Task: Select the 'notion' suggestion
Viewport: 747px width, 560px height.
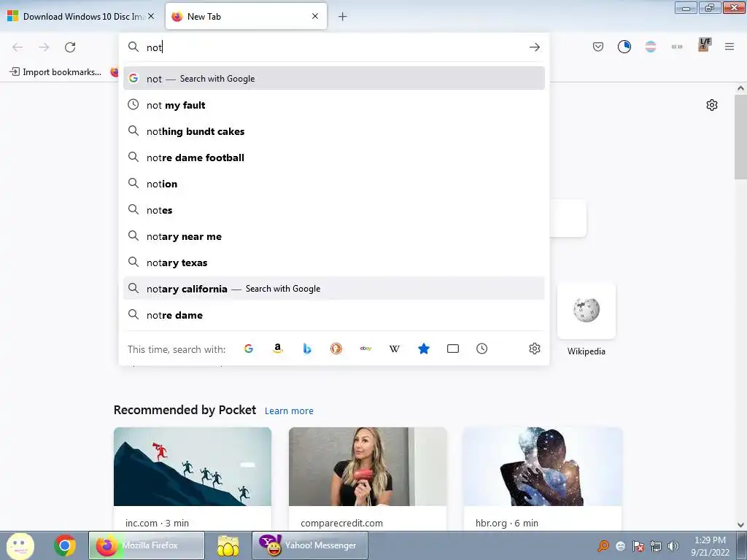Action: point(333,183)
